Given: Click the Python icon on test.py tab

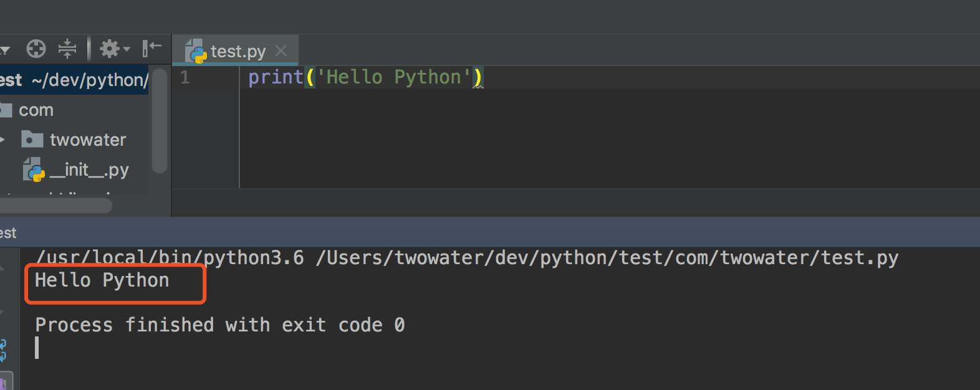Looking at the screenshot, I should (x=196, y=52).
